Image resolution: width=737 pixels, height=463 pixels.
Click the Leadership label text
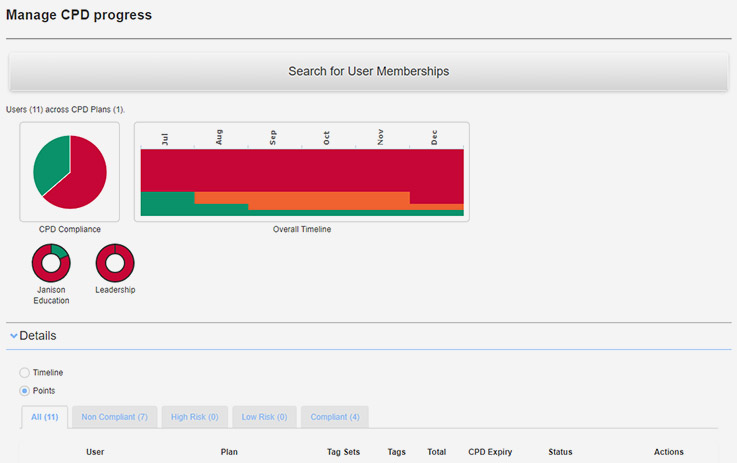(x=115, y=290)
